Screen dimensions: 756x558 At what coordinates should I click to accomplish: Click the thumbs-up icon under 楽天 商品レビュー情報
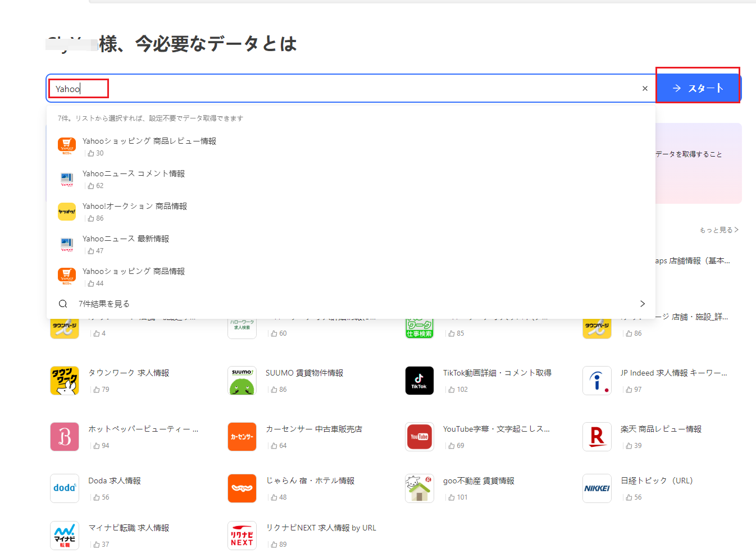click(629, 446)
